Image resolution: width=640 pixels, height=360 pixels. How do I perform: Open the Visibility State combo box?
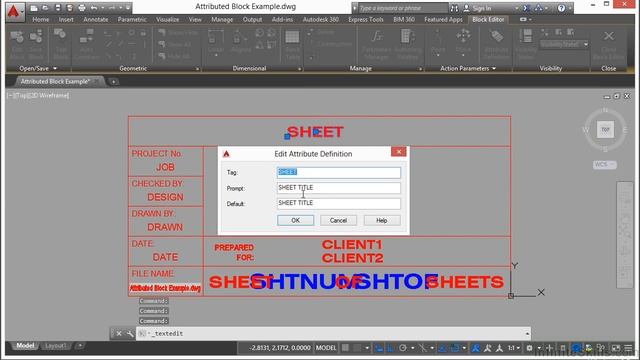tap(564, 44)
